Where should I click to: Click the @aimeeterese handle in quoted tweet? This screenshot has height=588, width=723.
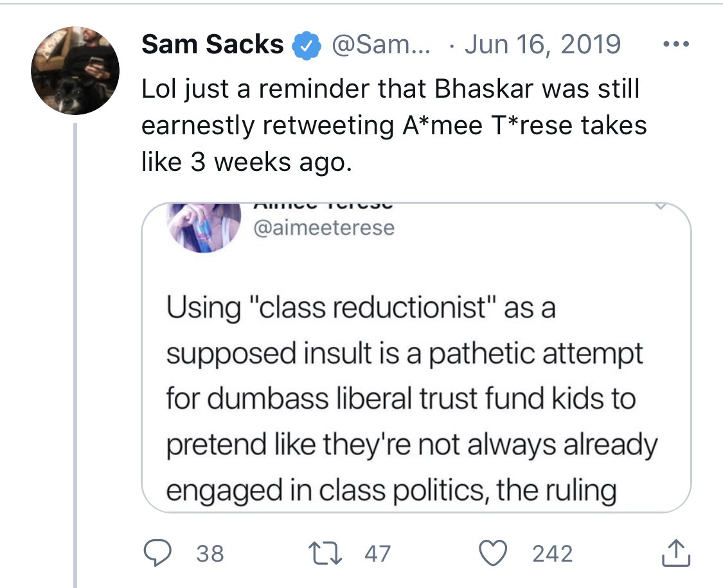(324, 228)
